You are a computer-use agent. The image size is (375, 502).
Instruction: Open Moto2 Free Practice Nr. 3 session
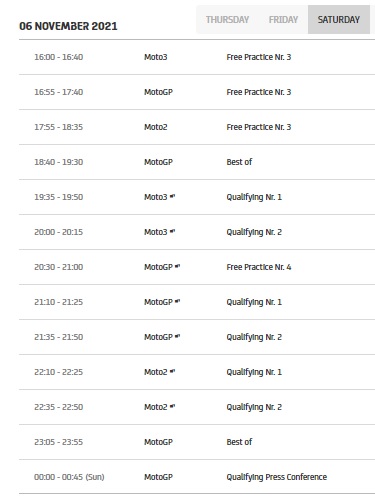[x=197, y=127]
